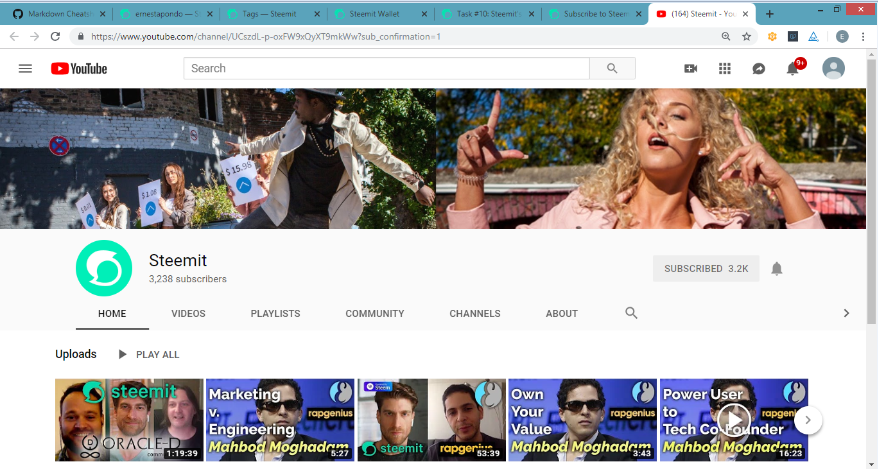
Task: Open Own Your Value video thumbnail
Action: [582, 420]
